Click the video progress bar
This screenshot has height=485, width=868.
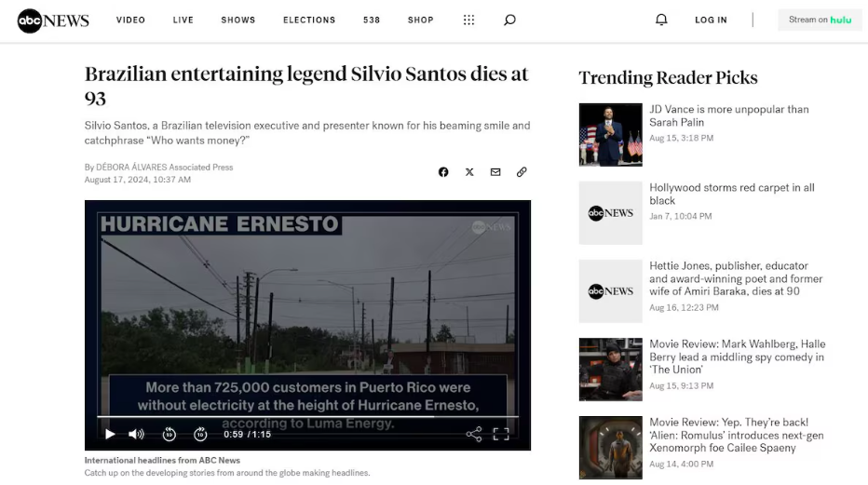(x=307, y=416)
